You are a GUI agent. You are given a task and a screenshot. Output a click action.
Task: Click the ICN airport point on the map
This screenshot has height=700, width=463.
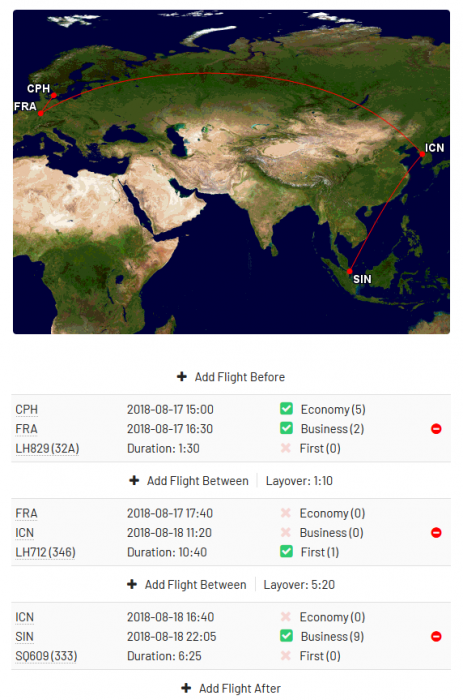click(422, 154)
